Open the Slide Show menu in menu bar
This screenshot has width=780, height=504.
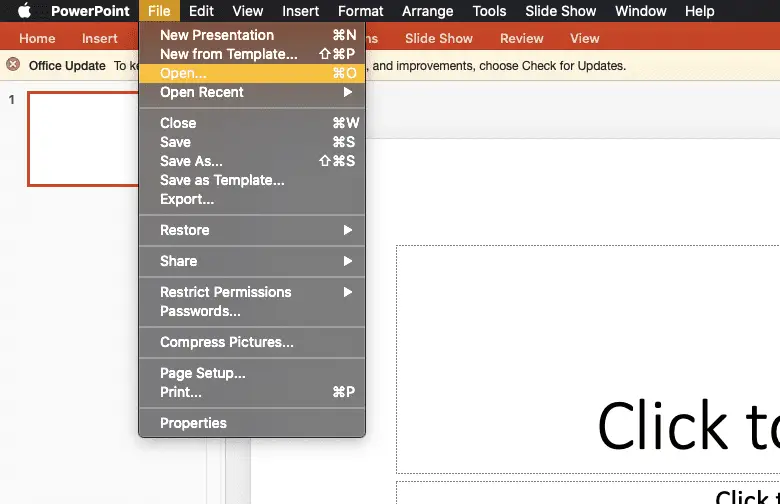coord(561,11)
